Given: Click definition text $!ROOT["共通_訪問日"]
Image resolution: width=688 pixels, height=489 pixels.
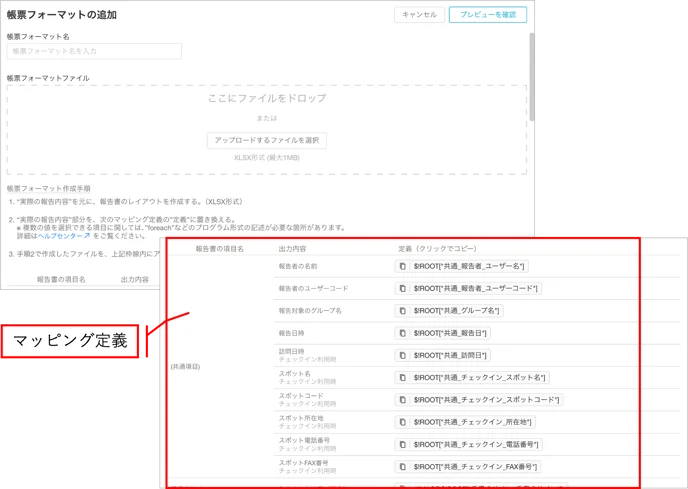Looking at the screenshot, I should tap(450, 355).
